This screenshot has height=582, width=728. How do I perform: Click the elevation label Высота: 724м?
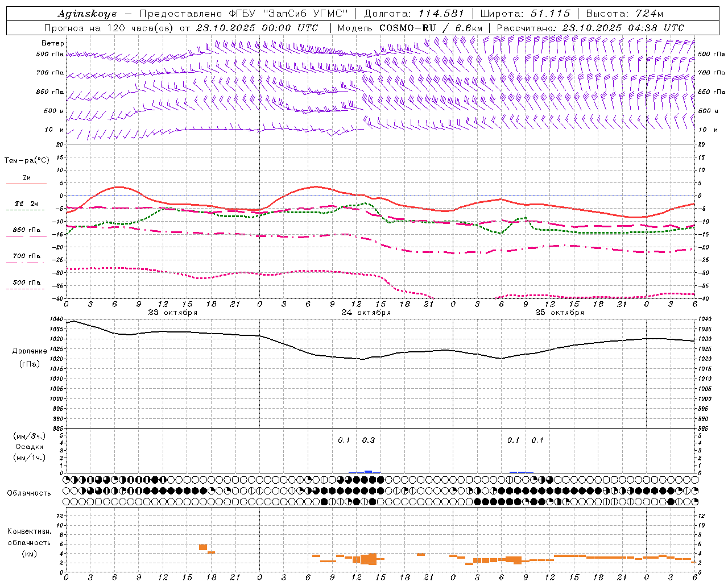[x=624, y=14]
